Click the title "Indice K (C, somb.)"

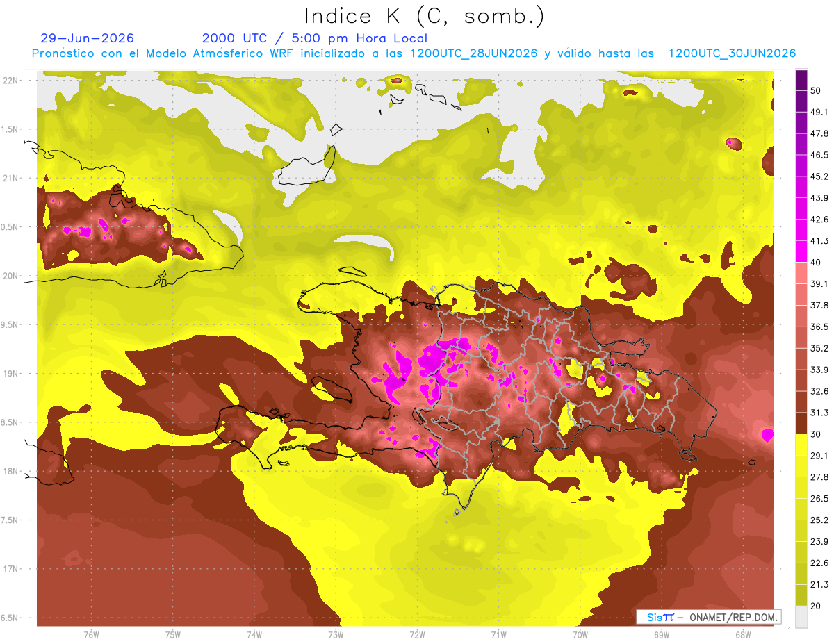point(425,16)
